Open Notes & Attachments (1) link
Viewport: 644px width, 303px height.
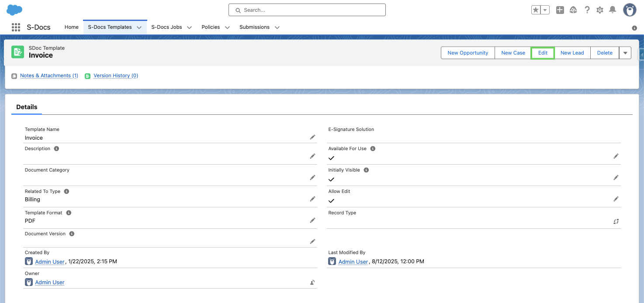[49, 76]
